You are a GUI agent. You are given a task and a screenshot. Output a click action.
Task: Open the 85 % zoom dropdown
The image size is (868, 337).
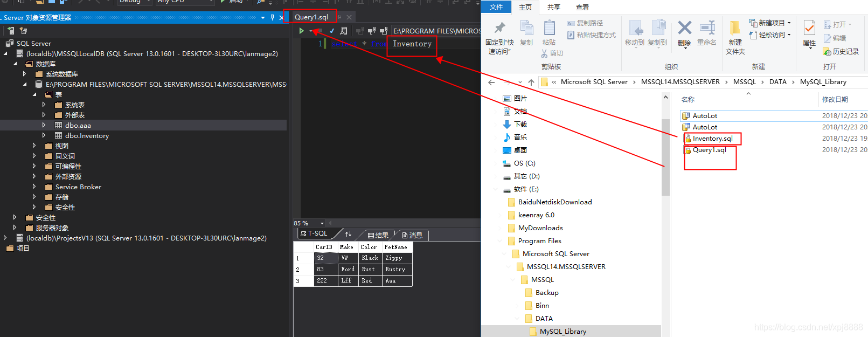[322, 223]
